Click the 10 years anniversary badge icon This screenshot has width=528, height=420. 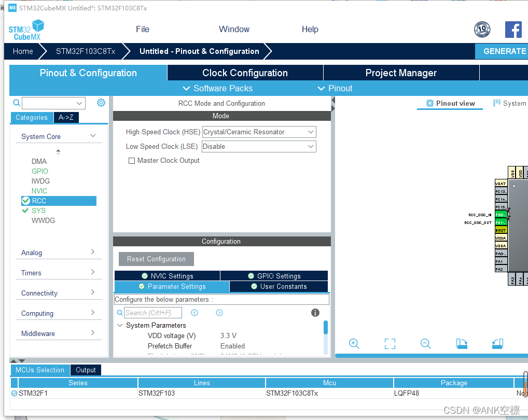[x=482, y=30]
